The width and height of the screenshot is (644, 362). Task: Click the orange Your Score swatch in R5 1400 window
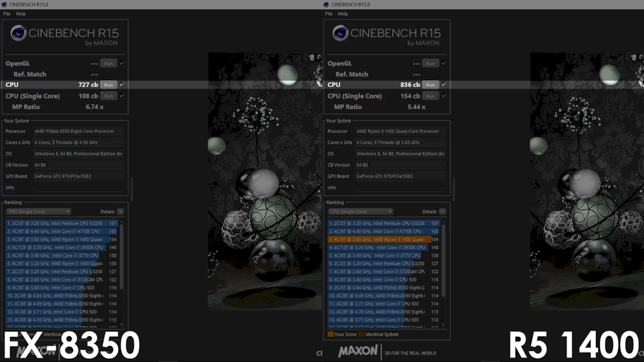[x=331, y=334]
